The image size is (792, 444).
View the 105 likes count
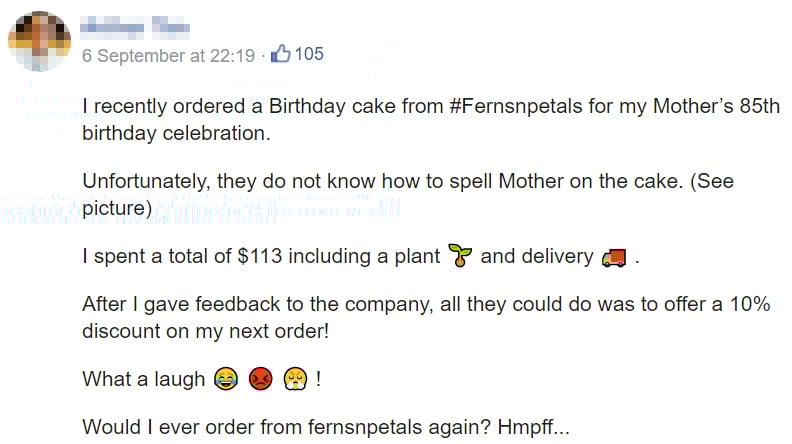(x=309, y=54)
